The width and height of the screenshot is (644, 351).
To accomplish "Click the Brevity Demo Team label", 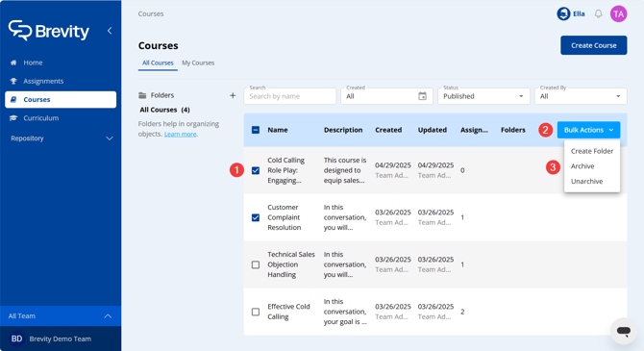I will click(61, 339).
